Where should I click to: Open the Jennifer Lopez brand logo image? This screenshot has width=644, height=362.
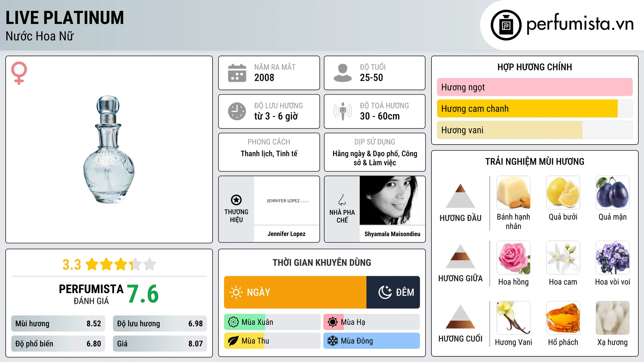point(287,200)
